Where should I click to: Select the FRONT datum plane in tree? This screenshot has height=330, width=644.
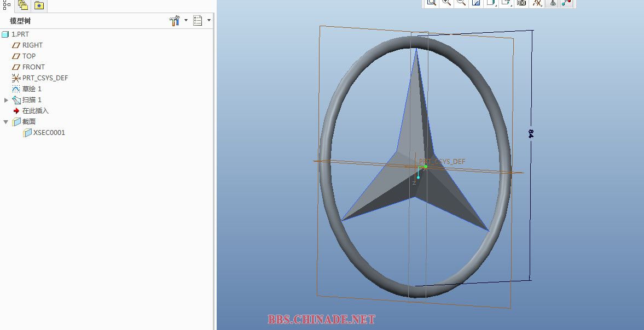click(28, 67)
